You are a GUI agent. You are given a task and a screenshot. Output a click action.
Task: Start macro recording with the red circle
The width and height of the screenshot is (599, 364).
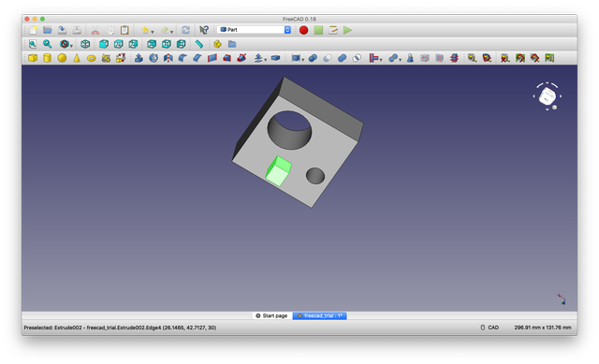coord(303,30)
